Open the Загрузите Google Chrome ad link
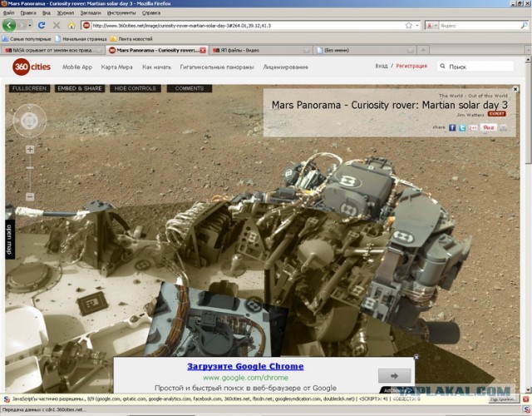 click(x=245, y=366)
